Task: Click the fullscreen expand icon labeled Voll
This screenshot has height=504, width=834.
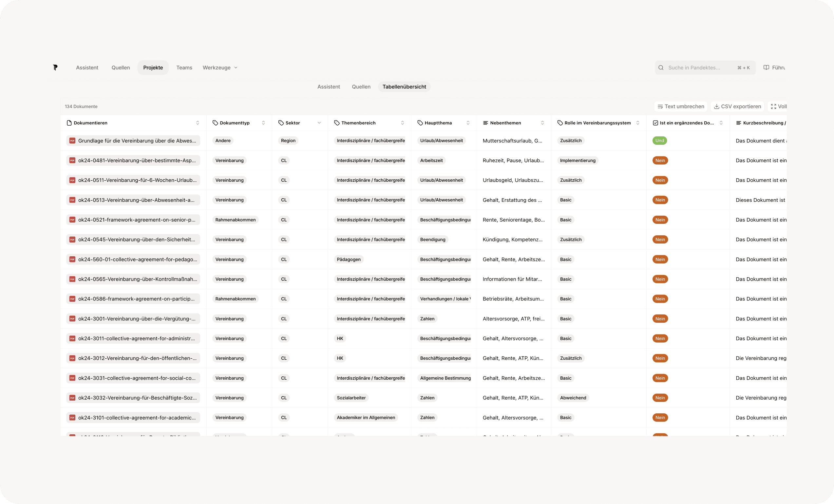Action: (x=773, y=107)
